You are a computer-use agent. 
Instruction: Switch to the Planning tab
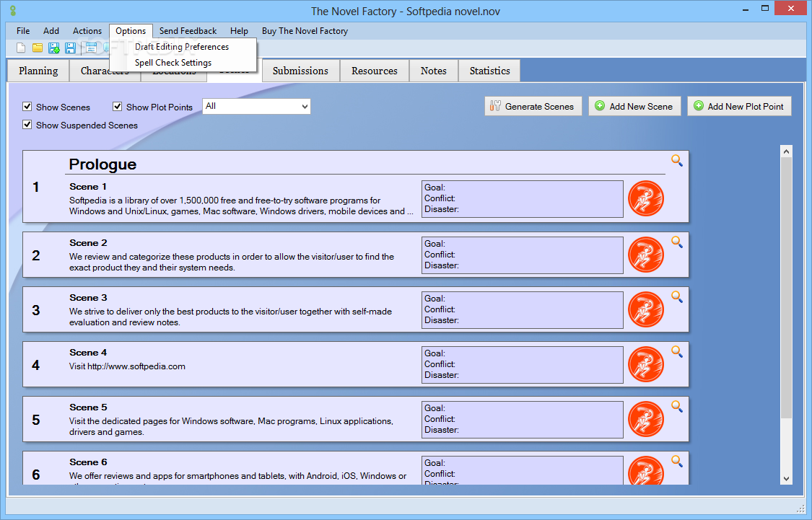point(38,71)
